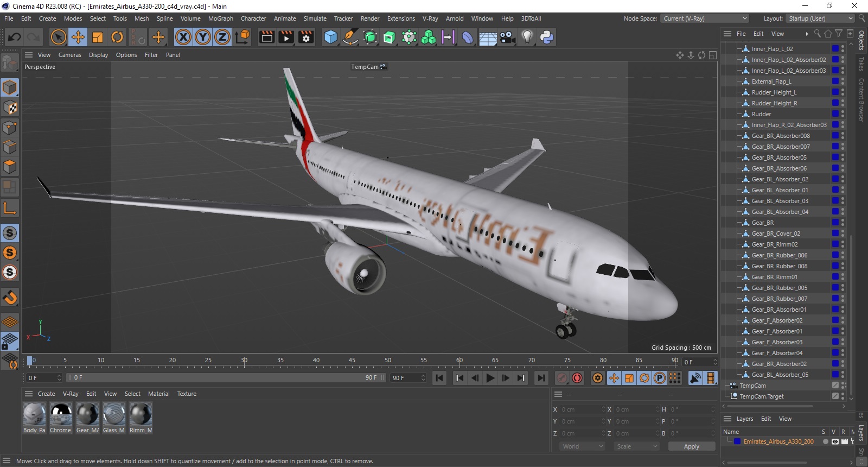Click the Floor grid object icon
Screen dimensions: 868x467
click(487, 37)
